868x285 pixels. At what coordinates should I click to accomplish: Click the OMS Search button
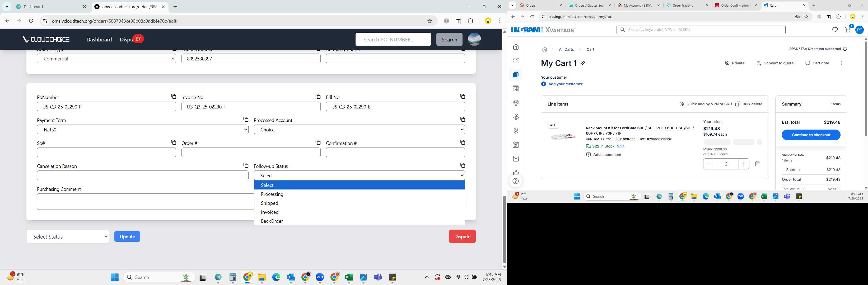[x=449, y=39]
